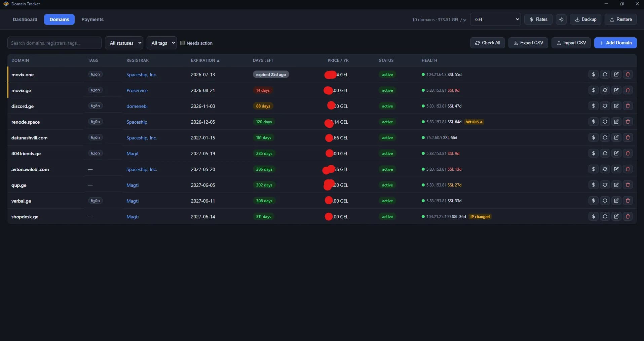Screen dimensions: 644x341
Task: Select the Domains tab
Action: coord(59,19)
